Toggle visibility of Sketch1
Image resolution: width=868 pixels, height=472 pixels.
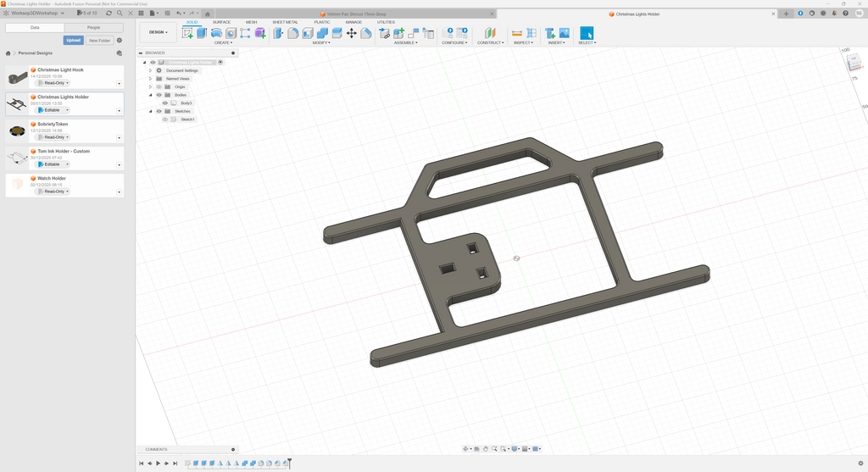pyautogui.click(x=165, y=119)
